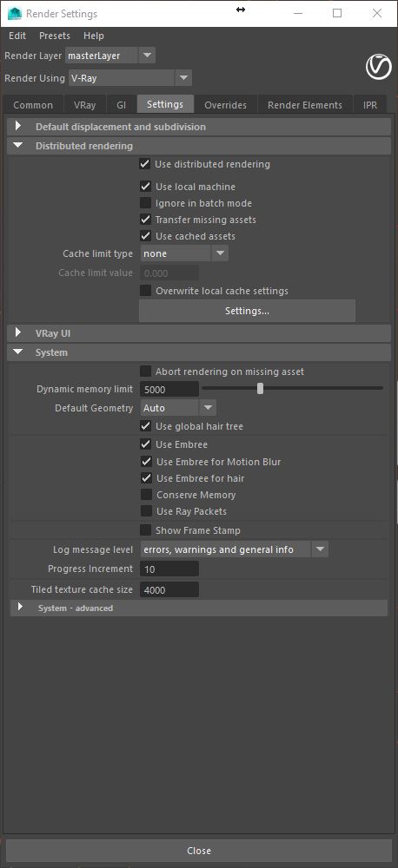Collapse Distributed rendering section arrow
Screen dimensions: 398x868
tap(18, 146)
